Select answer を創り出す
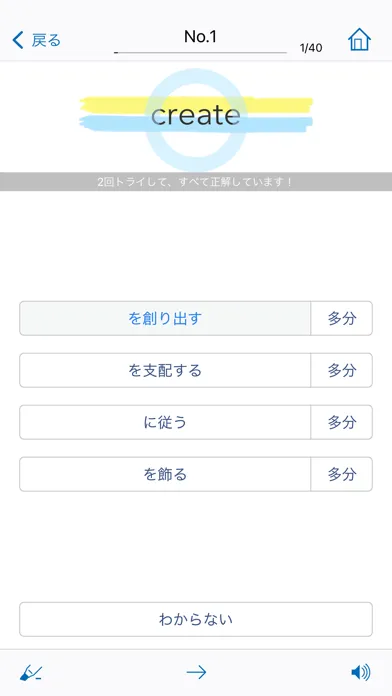Image resolution: width=392 pixels, height=696 pixels. click(x=165, y=318)
